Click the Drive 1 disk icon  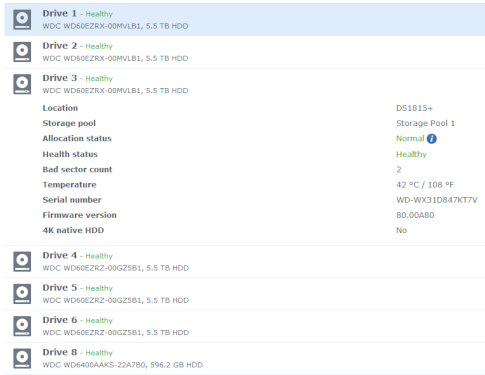coord(22,20)
